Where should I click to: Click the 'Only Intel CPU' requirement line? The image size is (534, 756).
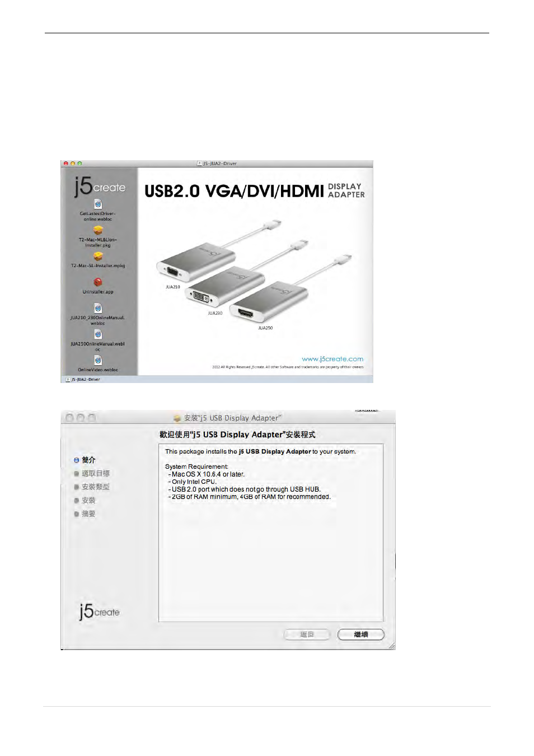tap(192, 482)
